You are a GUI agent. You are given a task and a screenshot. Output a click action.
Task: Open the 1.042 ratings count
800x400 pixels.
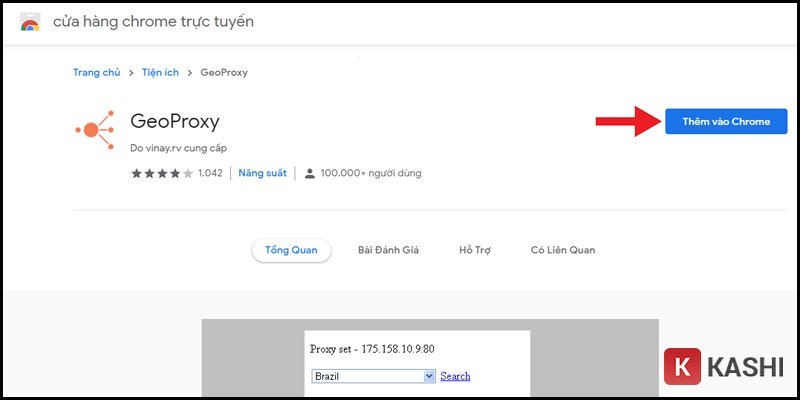(x=210, y=173)
